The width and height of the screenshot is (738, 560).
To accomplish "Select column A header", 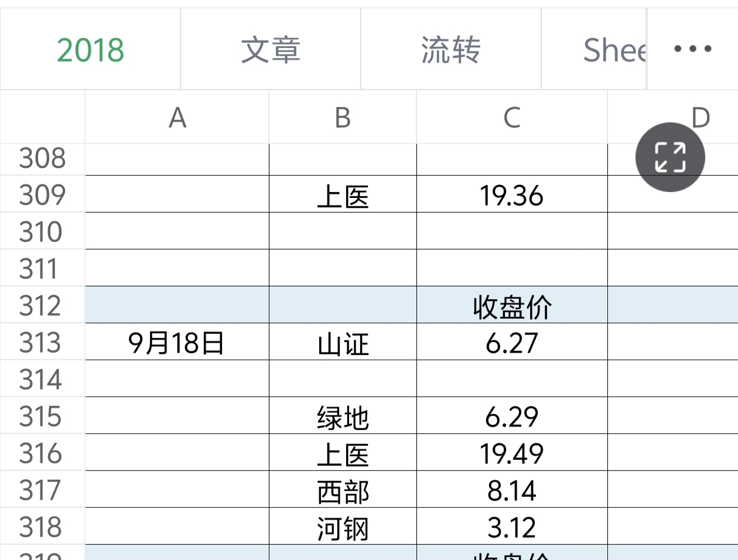I will 177,117.
